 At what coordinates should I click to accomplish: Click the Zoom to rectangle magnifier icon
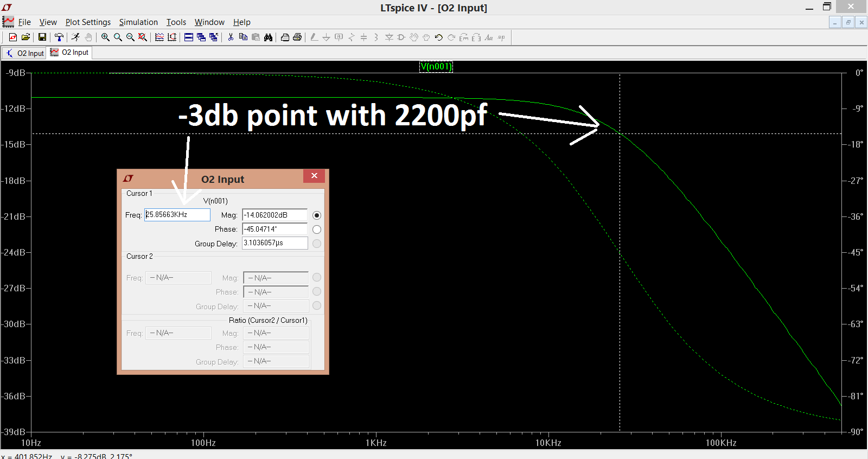coord(118,37)
